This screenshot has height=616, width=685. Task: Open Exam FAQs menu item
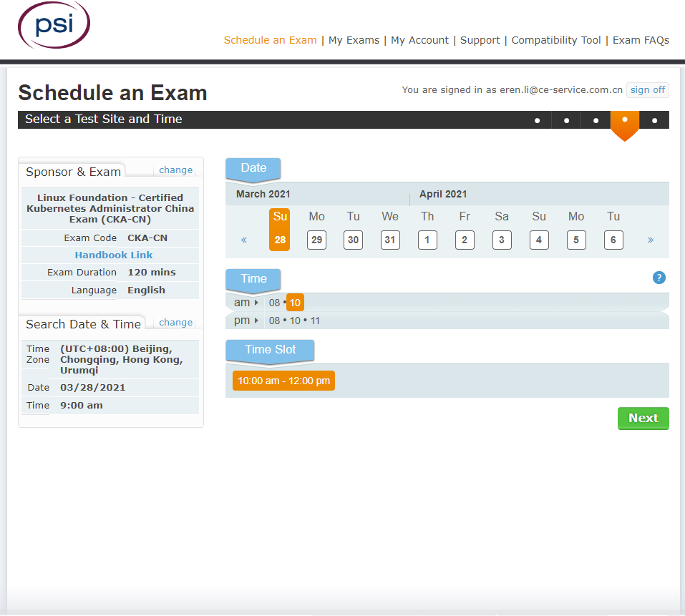click(641, 40)
